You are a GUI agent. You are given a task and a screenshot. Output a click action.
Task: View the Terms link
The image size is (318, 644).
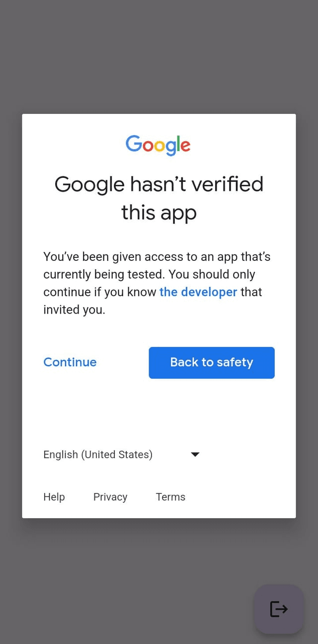coord(170,497)
